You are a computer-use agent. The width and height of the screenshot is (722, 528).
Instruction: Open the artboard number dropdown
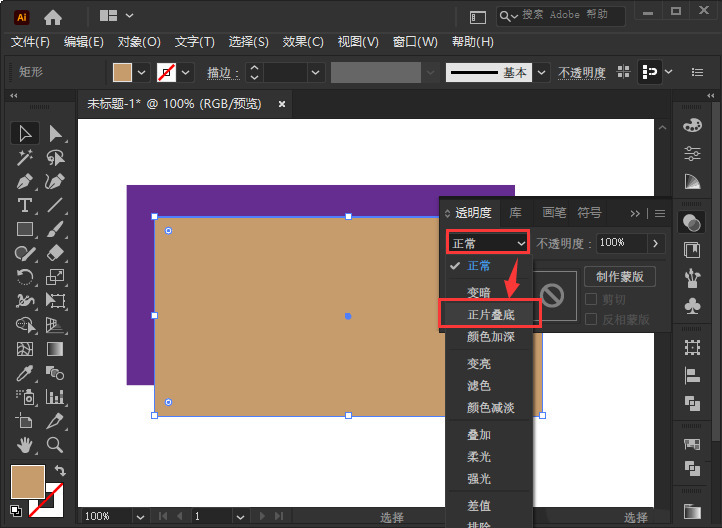tap(240, 517)
